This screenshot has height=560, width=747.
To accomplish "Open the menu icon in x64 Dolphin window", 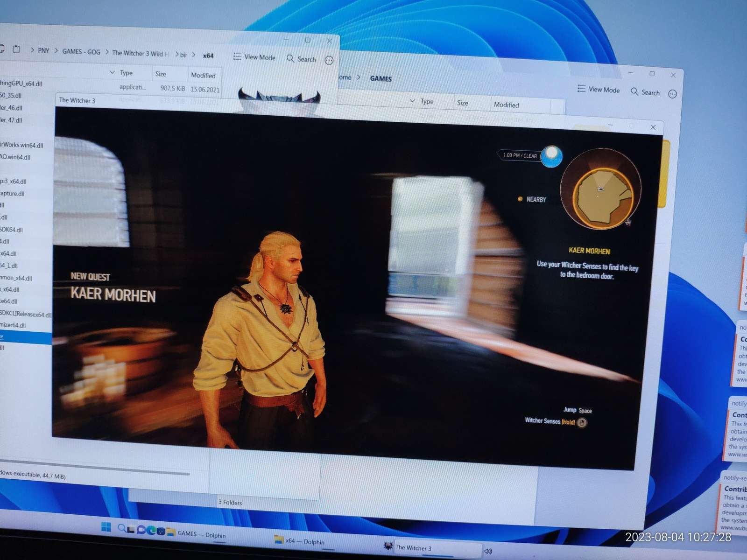I will coord(329,61).
